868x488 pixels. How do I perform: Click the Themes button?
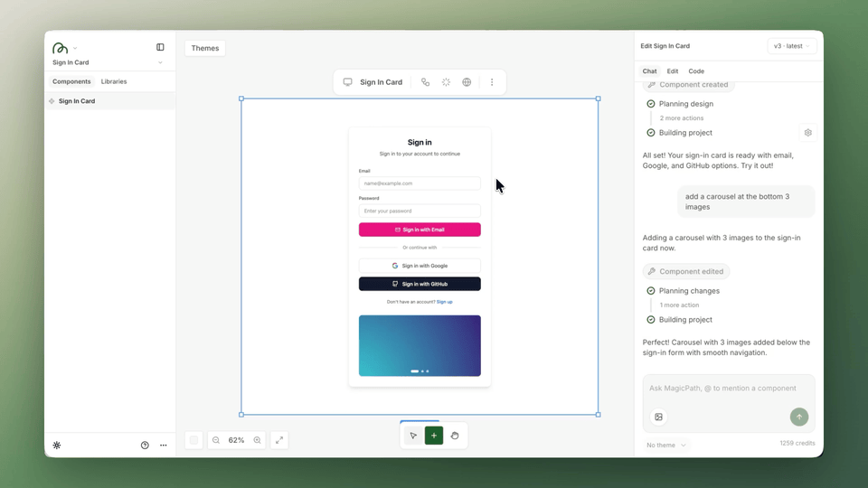coord(205,48)
